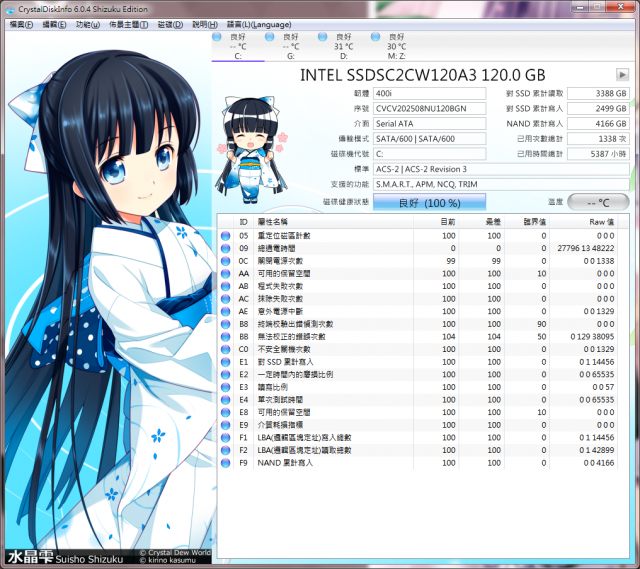
Task: Click status orb of attribute BB row
Action: [225, 337]
